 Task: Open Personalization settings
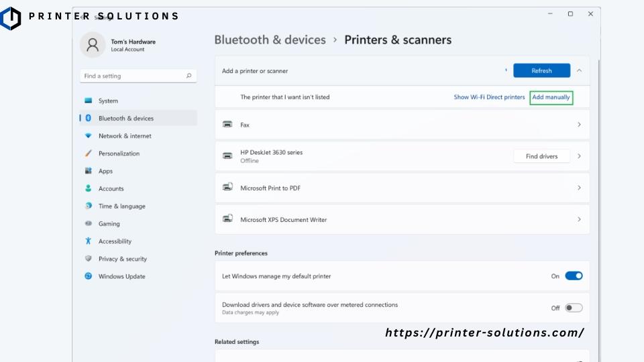138,154
